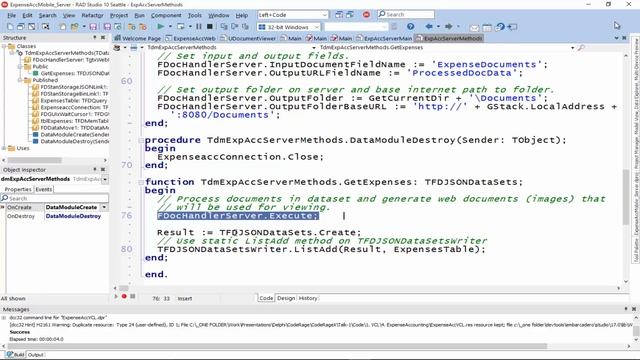This screenshot has height=360, width=640.
Task: Click the red record macro dot
Action: 124,296
